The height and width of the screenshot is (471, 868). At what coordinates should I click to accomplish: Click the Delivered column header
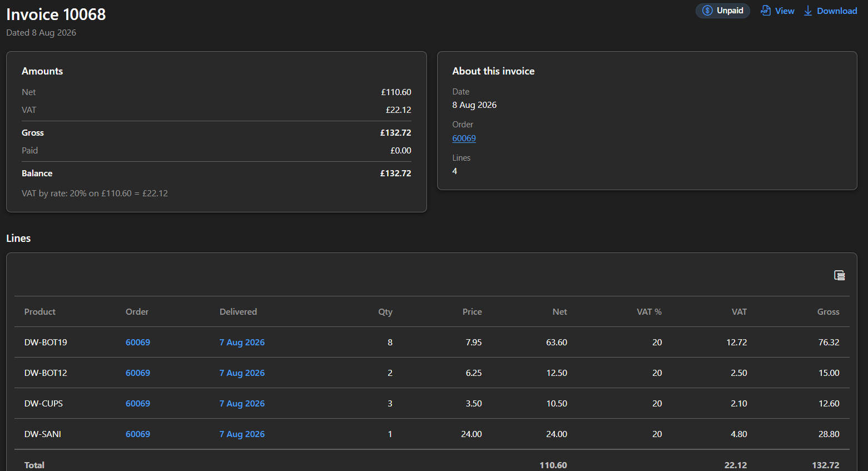(238, 311)
